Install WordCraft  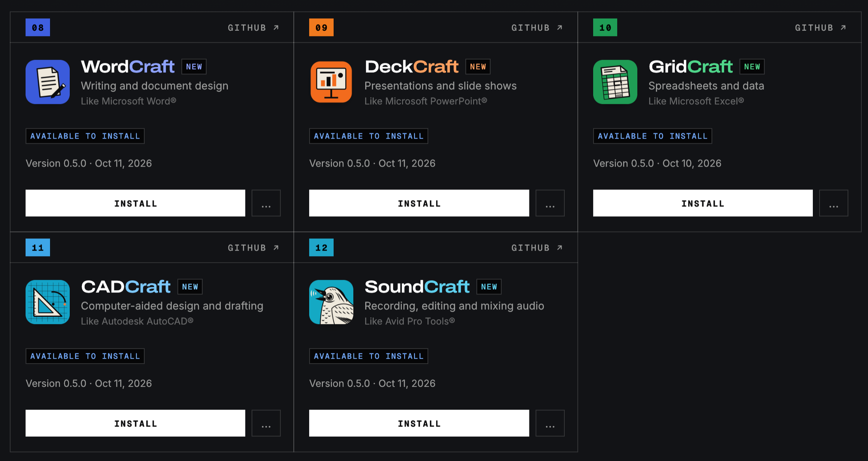tap(135, 203)
